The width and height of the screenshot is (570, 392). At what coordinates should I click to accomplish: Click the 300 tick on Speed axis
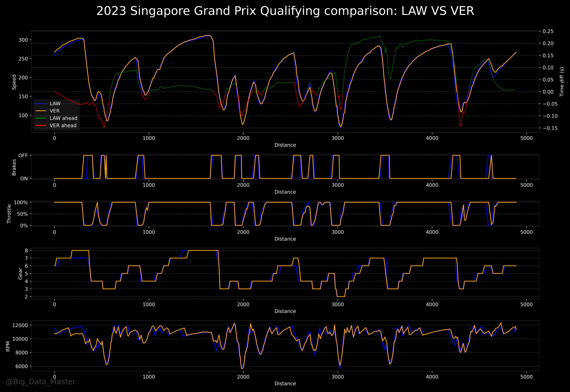pyautogui.click(x=23, y=40)
